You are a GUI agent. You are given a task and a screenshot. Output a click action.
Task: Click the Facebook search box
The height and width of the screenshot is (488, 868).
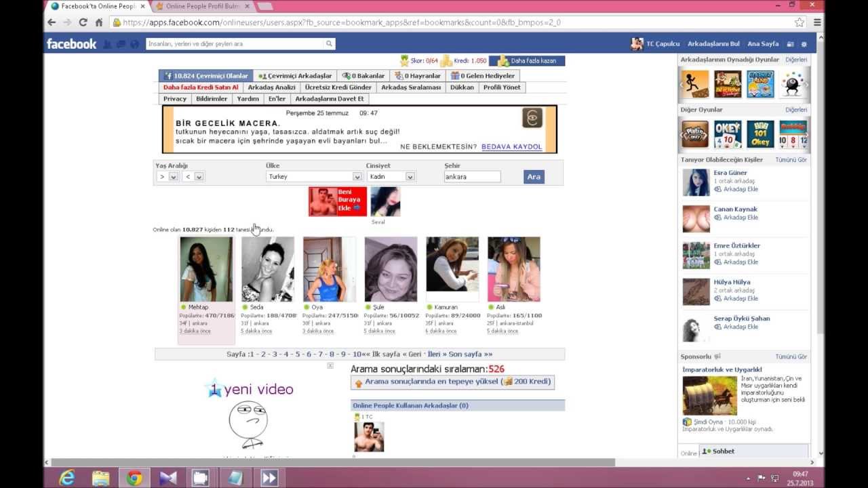click(235, 44)
